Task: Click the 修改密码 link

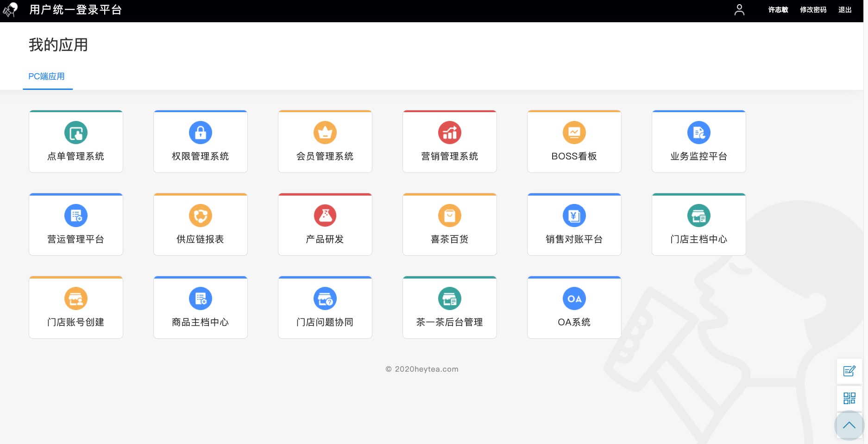Action: click(813, 10)
